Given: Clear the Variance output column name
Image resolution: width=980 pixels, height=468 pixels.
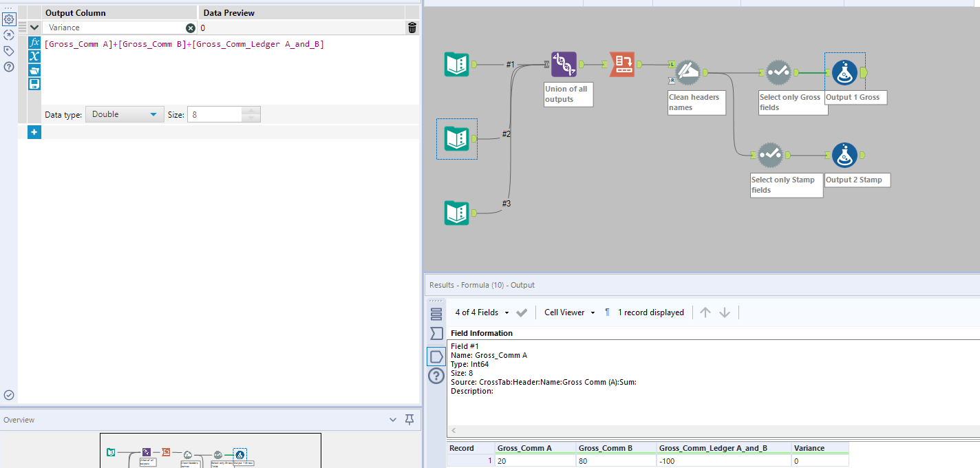Looking at the screenshot, I should pos(191,28).
